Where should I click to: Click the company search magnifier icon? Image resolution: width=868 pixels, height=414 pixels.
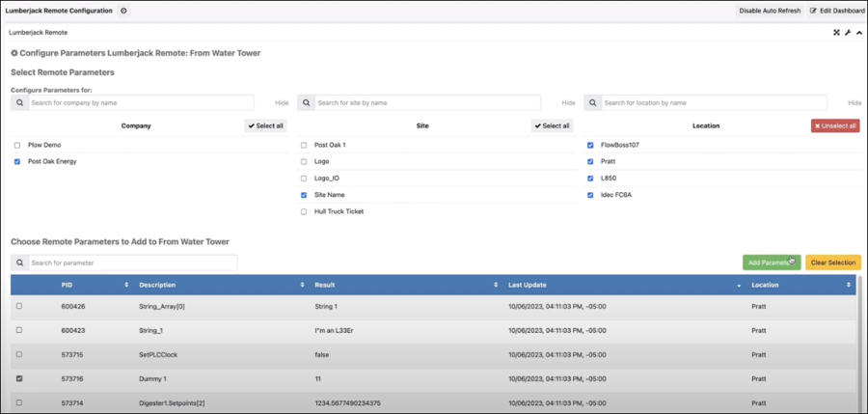pyautogui.click(x=20, y=102)
